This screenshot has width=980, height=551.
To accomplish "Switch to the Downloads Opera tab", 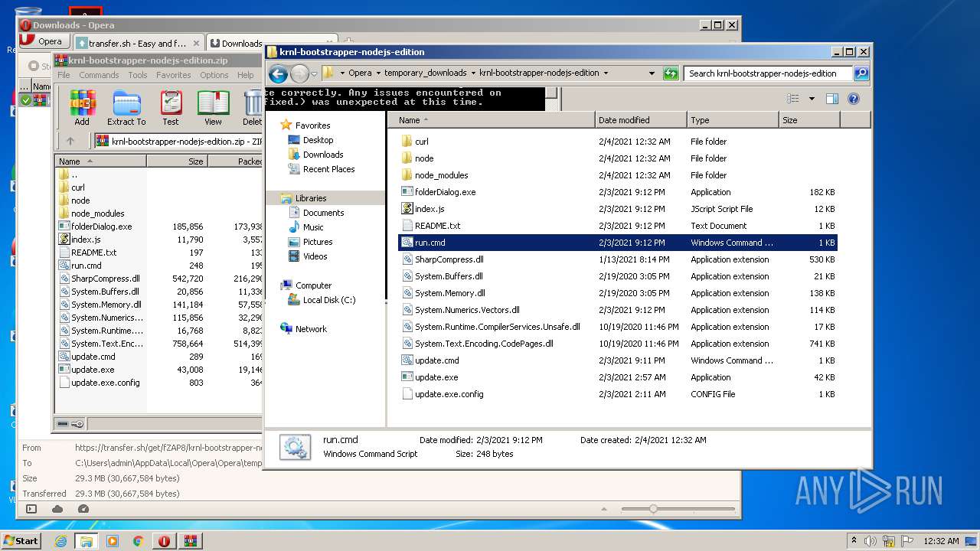I will (236, 43).
